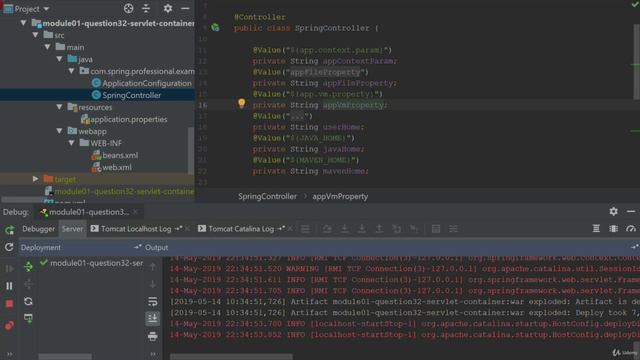Collapse the src folder
Viewport: 640px width, 360px height.
pos(36,35)
